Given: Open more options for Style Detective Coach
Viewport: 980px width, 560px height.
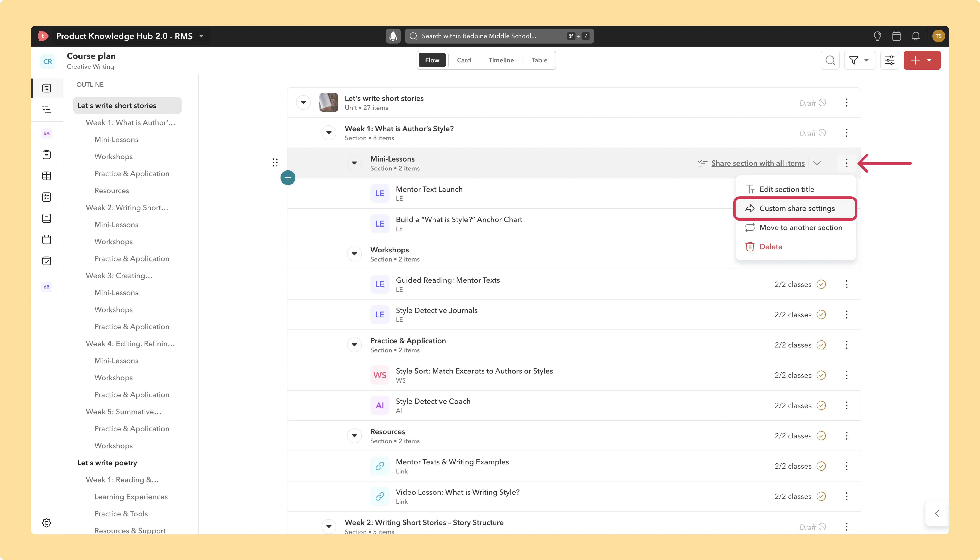Looking at the screenshot, I should (x=846, y=405).
